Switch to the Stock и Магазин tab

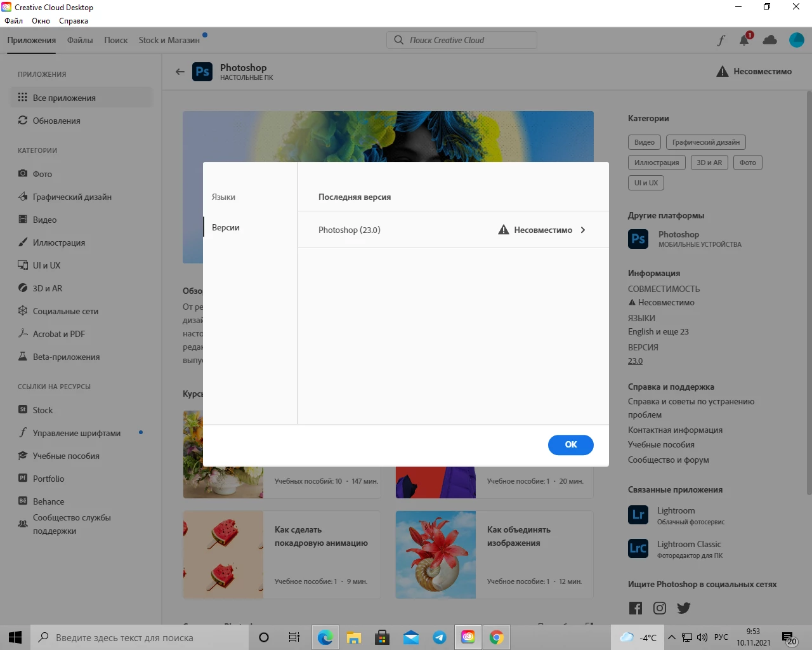(169, 40)
